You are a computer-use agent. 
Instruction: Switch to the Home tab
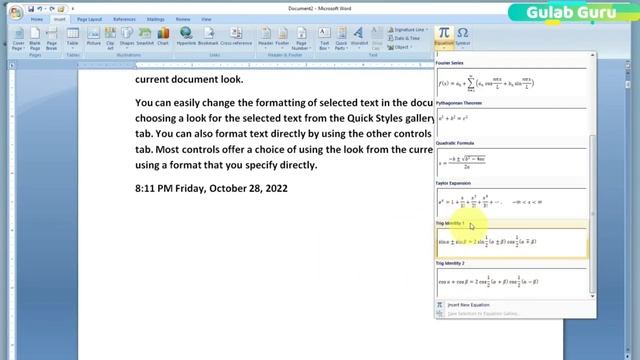[37, 19]
